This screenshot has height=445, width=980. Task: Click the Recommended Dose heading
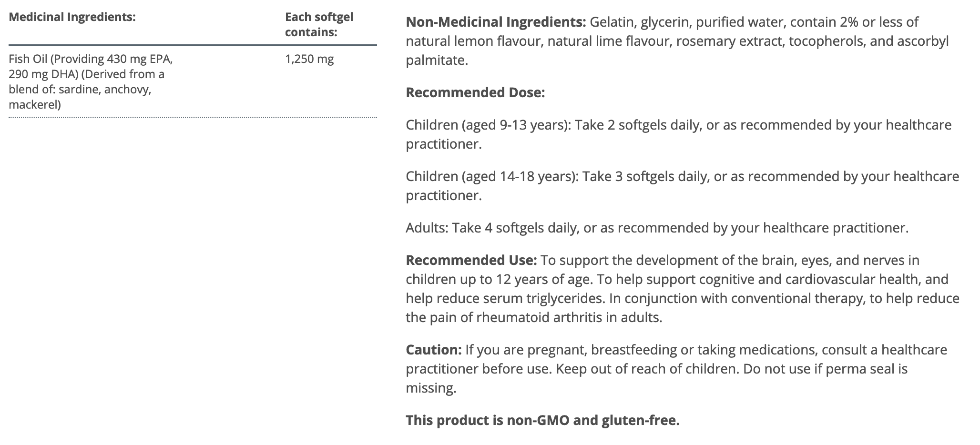coord(475,92)
